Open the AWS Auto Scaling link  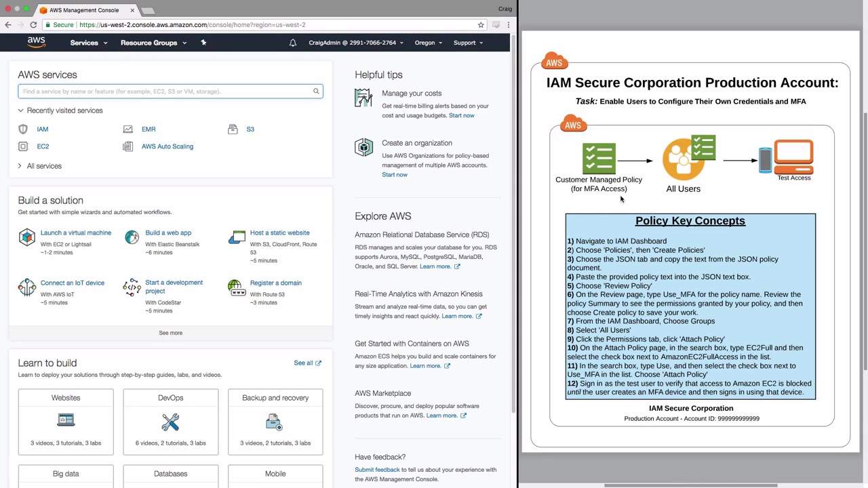point(167,146)
